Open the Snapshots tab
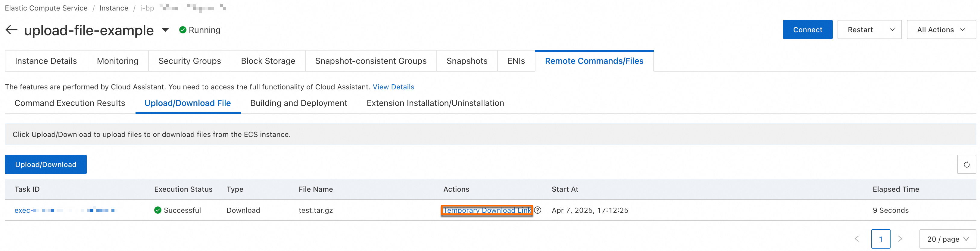Viewport: 980px width, 251px height. click(467, 61)
